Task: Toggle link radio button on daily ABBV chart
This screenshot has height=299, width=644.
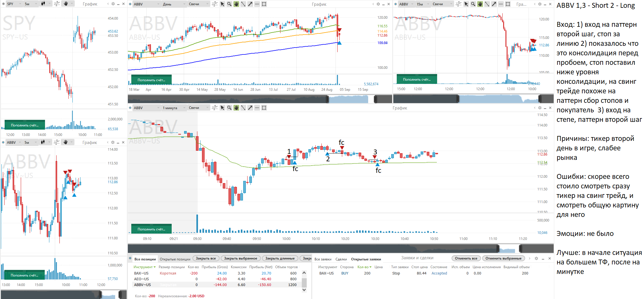Action: 130,4
